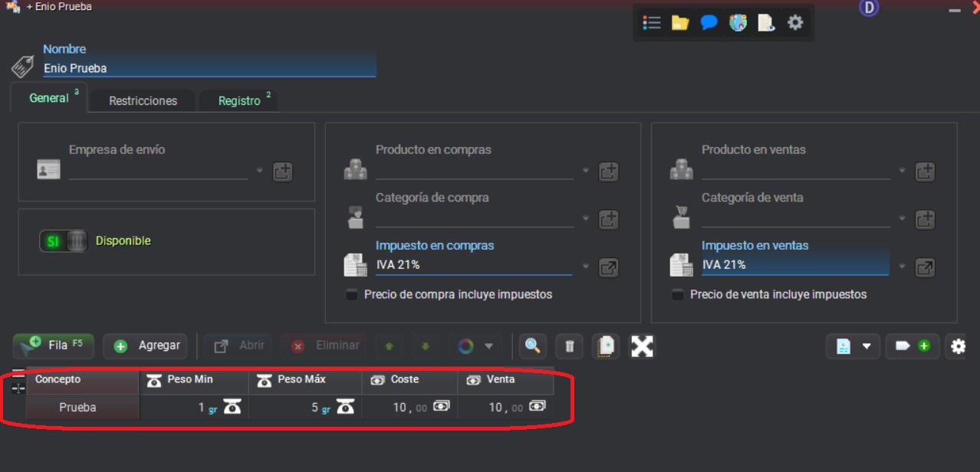This screenshot has width=980, height=472.
Task: Click the add button beside Empresa de envío
Action: click(283, 172)
